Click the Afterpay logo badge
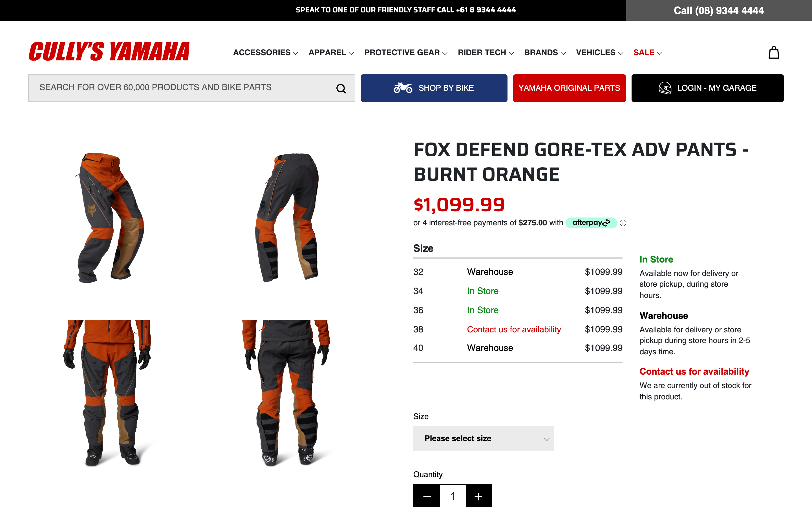Viewport: 812px width, 507px height. [x=591, y=223]
